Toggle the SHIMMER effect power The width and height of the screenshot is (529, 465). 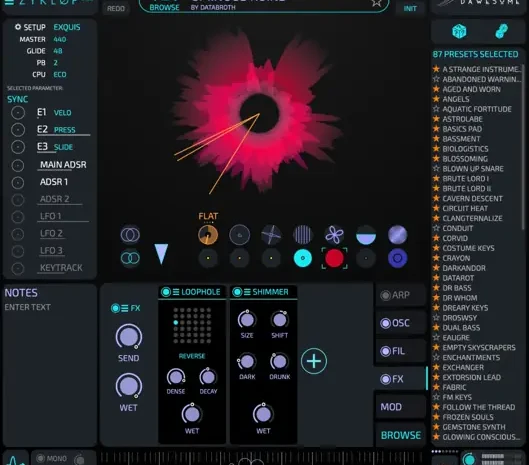pos(237,292)
